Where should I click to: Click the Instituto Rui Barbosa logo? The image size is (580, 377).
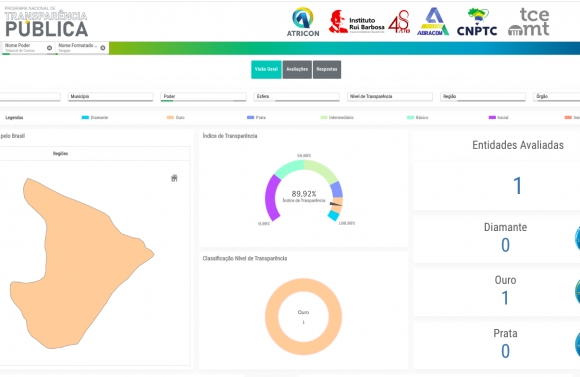(357, 22)
